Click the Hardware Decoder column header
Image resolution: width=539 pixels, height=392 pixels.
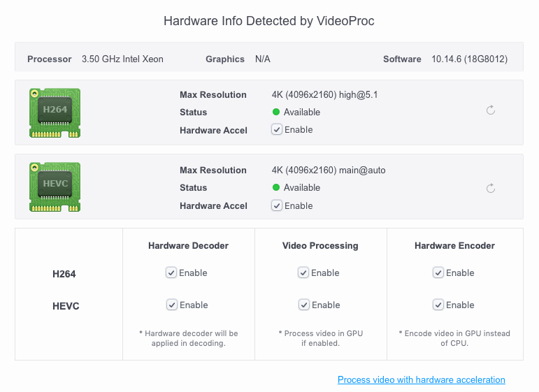188,245
